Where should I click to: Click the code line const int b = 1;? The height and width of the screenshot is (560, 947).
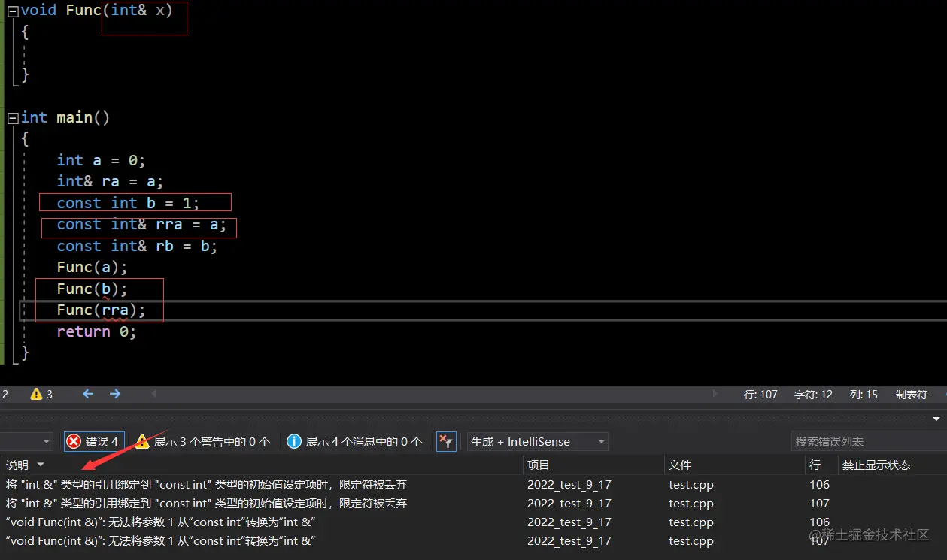(128, 203)
